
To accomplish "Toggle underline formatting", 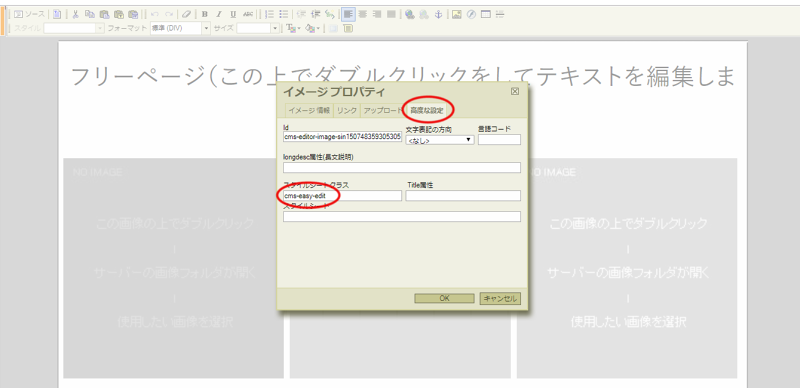I will [233, 14].
